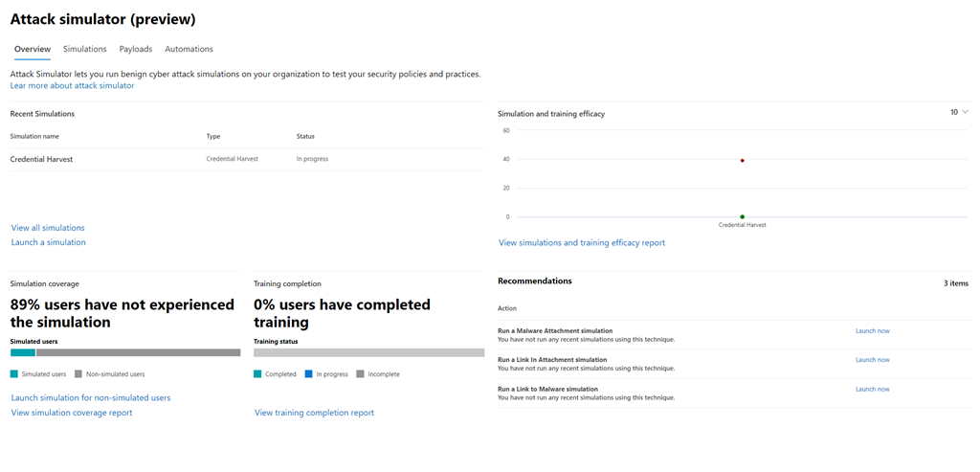Viewport: 980px width, 472px height.
Task: Expand the efficacy chart count dropdown
Action: [x=959, y=112]
